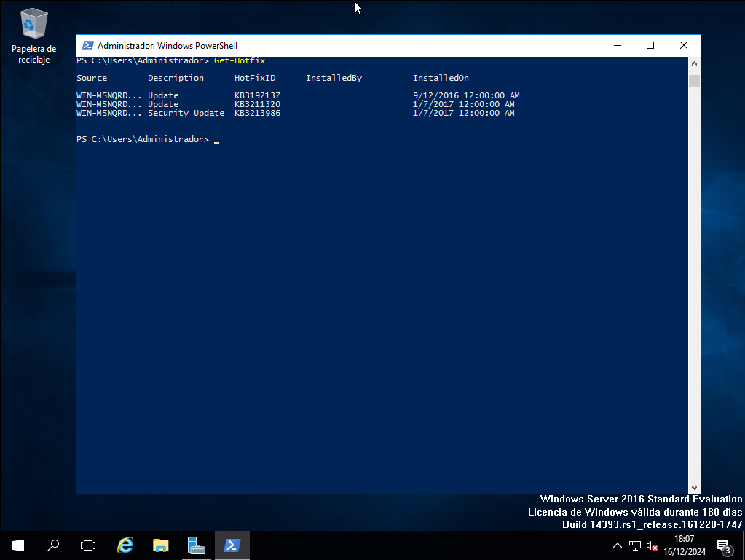745x560 pixels.
Task: Click the muted volume tray icon
Action: pyautogui.click(x=652, y=545)
